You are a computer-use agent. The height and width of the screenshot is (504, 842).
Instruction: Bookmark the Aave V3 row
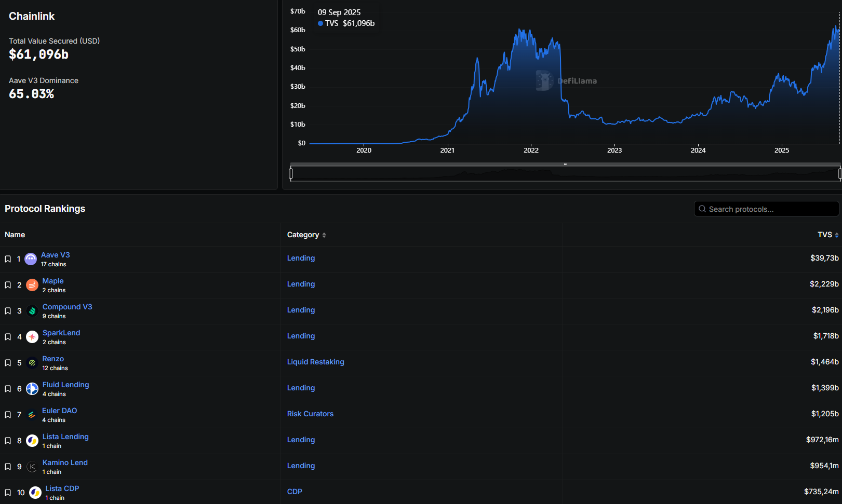point(8,259)
